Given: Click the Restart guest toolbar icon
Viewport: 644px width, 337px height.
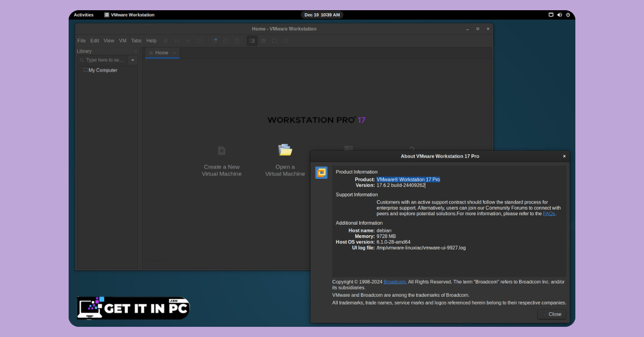Looking at the screenshot, I should click(199, 41).
